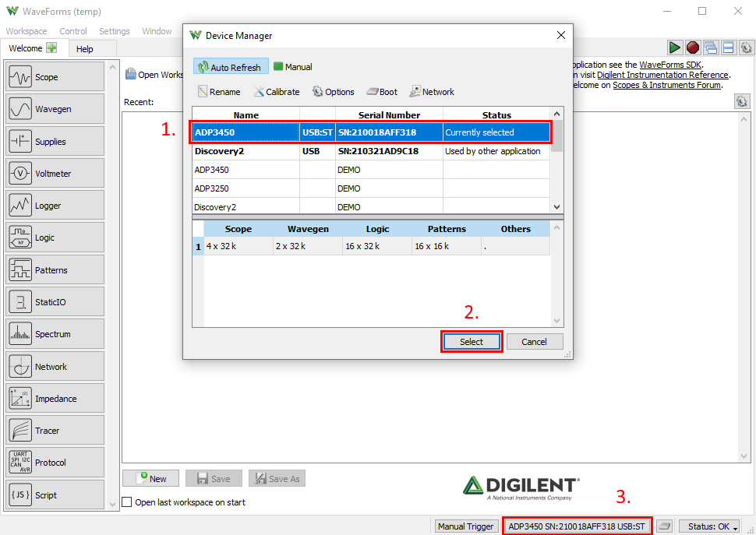Image resolution: width=756 pixels, height=535 pixels.
Task: Click the cascading windows layout icon
Action: (711, 48)
